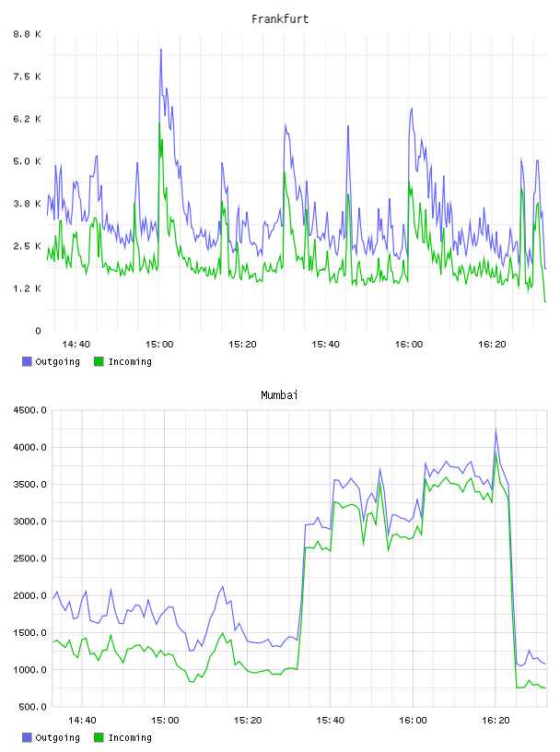The image size is (560, 752).
Task: Click the 2000.0 axis label
Action: point(29,595)
